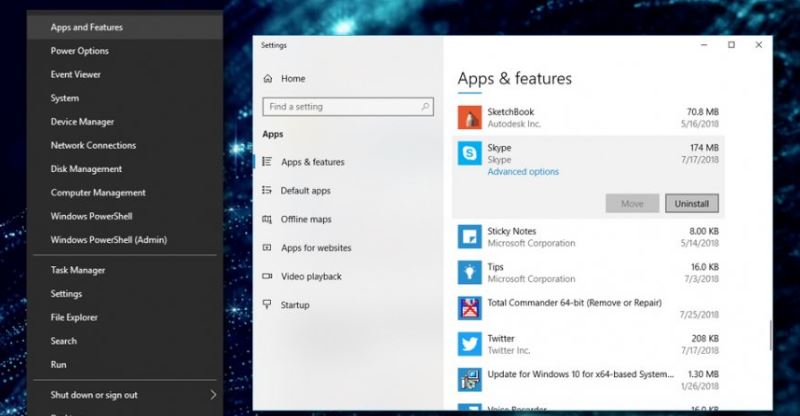Minimize the Settings window
Screen dimensions: 800x416
(704, 45)
